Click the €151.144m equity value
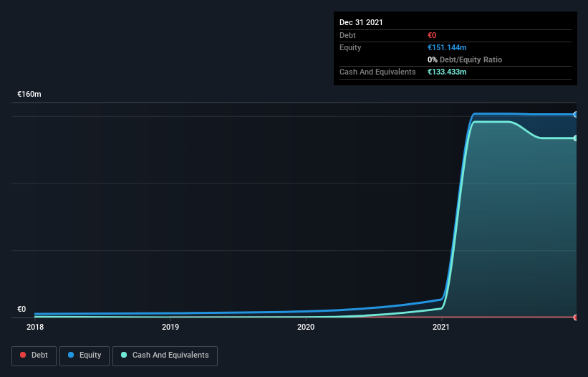588x377 pixels. click(x=447, y=47)
